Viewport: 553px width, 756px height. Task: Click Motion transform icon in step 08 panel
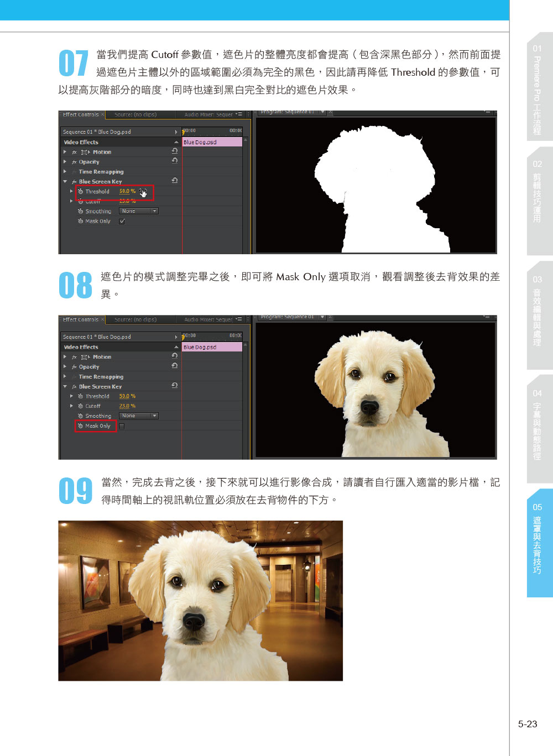(x=85, y=357)
